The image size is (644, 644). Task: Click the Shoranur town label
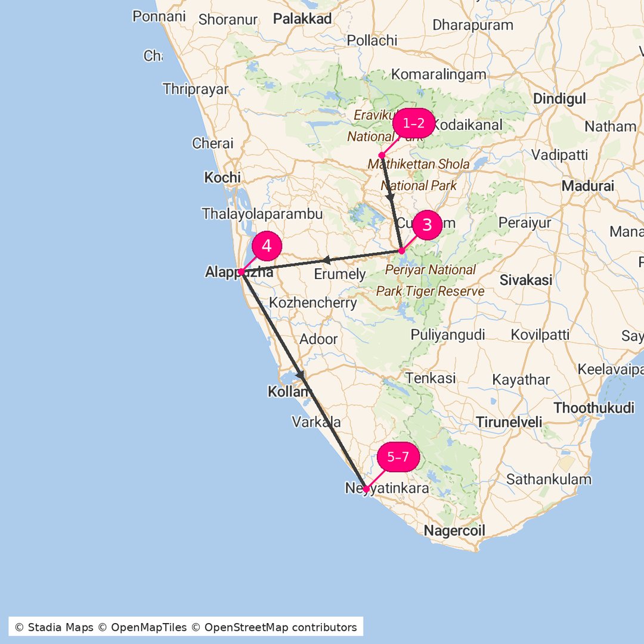[x=228, y=19]
